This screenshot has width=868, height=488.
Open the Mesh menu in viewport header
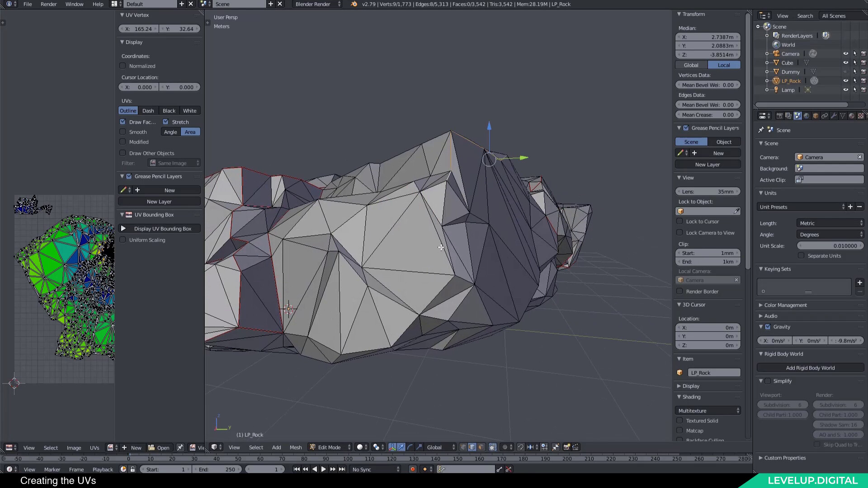point(296,447)
